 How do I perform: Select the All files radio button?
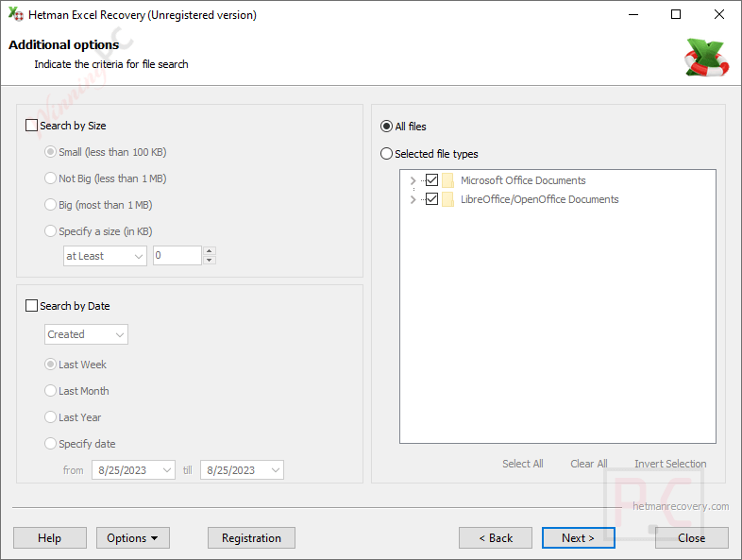387,127
